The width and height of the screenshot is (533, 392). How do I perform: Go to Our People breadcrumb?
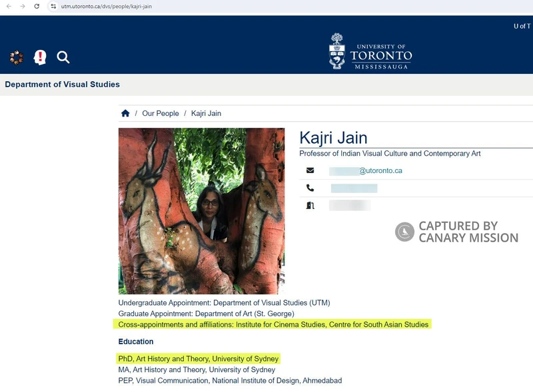click(x=161, y=113)
